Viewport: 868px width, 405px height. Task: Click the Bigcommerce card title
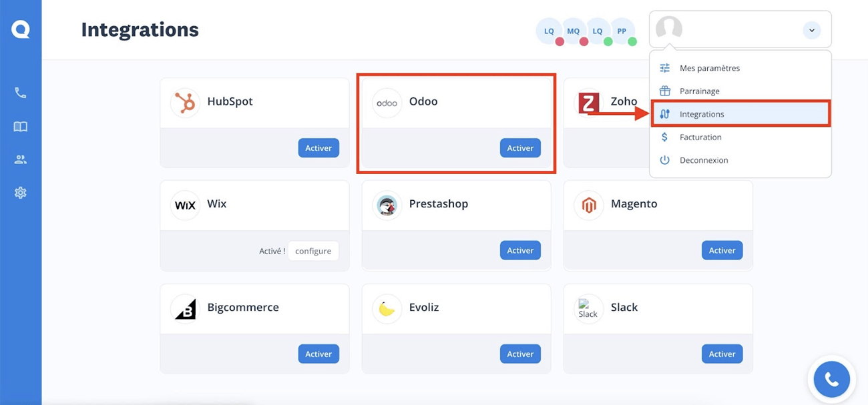tap(243, 307)
